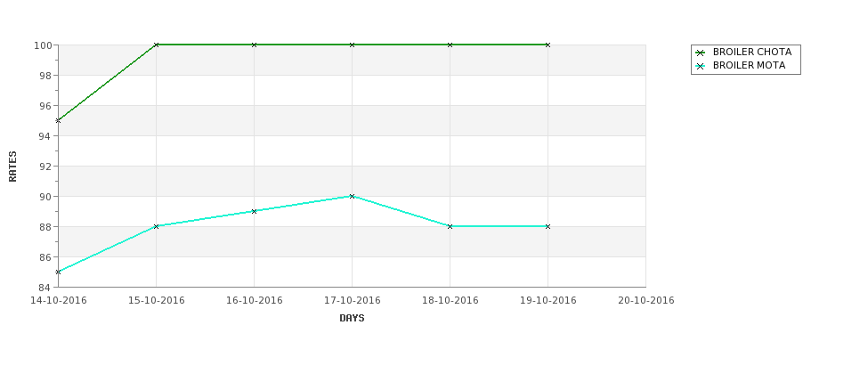Screen dimensions: 868x382
Task: Click the BROILER MOTA legend marker
Action: click(x=701, y=66)
